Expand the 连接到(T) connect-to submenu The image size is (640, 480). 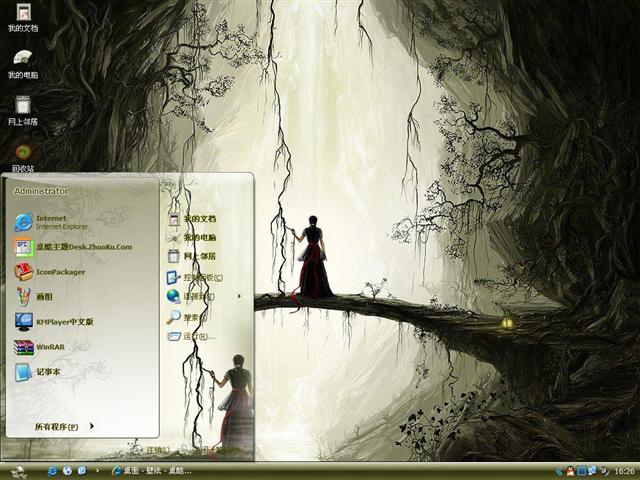[204, 297]
